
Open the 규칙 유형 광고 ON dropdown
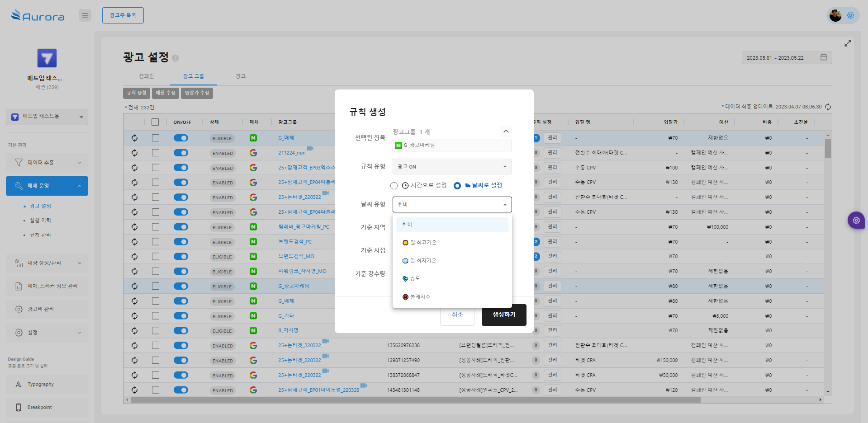pyautogui.click(x=452, y=167)
